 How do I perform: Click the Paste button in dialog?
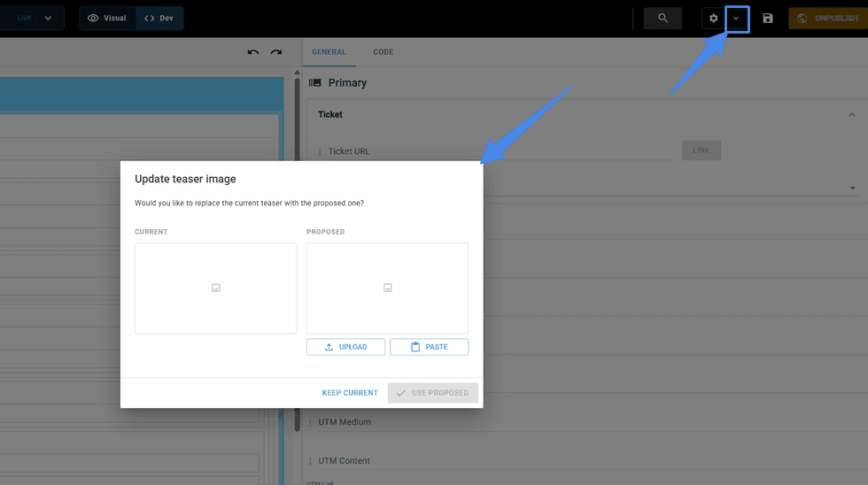point(429,347)
